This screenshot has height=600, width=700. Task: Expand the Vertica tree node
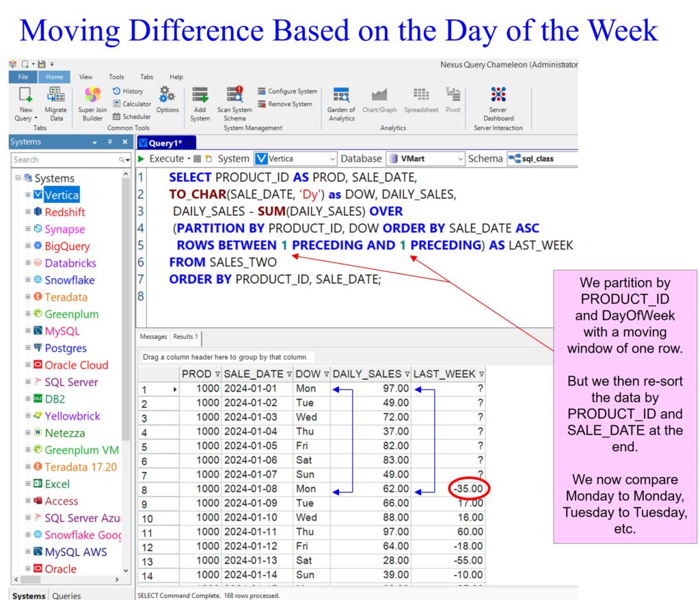click(28, 195)
